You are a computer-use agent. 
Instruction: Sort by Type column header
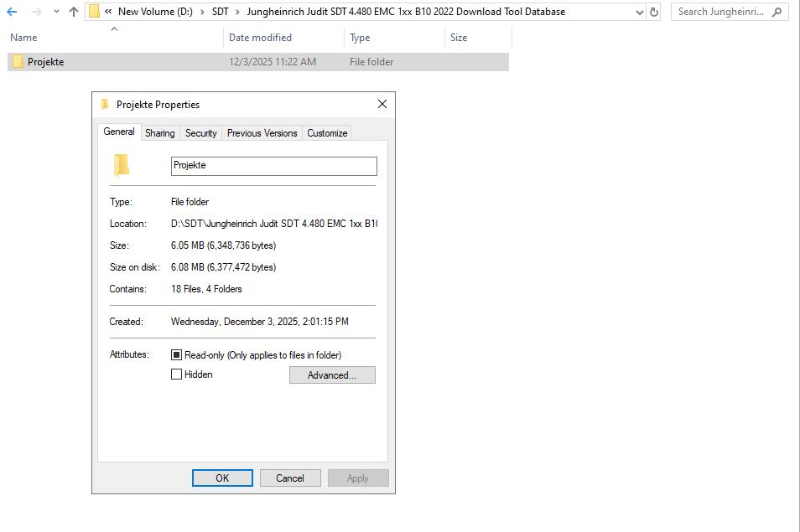(360, 37)
